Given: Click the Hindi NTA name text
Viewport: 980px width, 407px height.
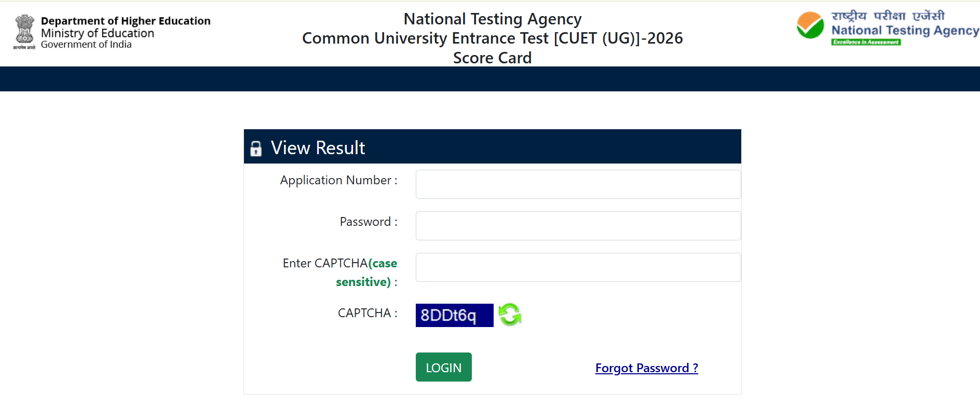Looking at the screenshot, I should point(888,16).
